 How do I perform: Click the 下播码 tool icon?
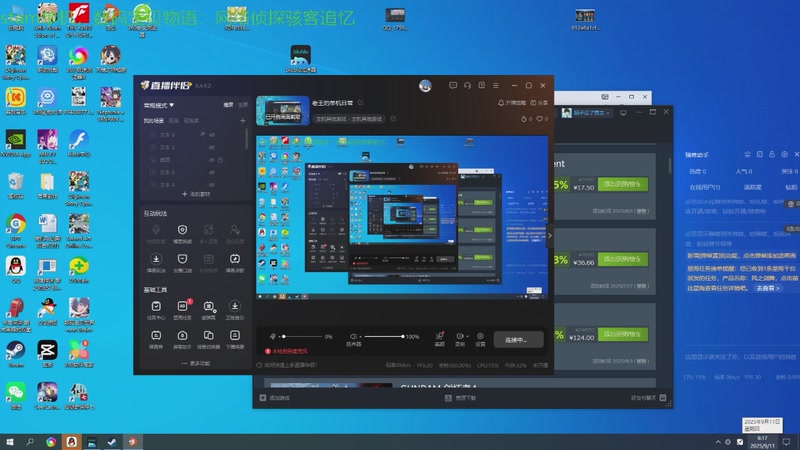tap(235, 336)
